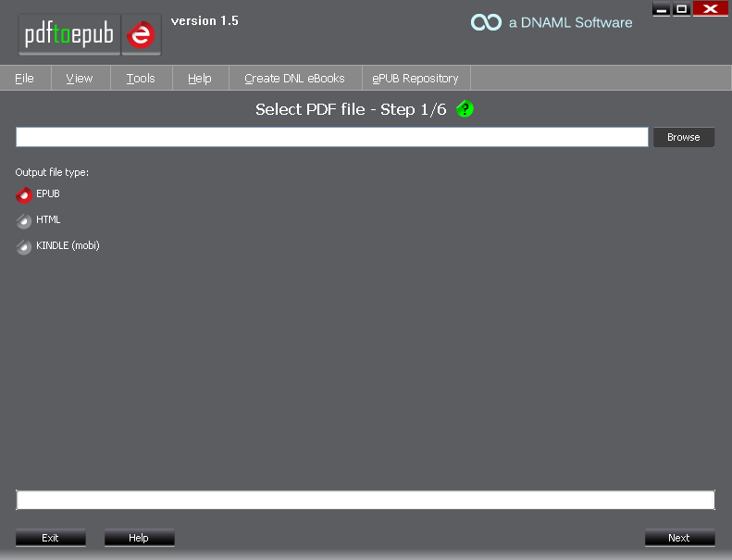Click the Browse button

(x=684, y=137)
